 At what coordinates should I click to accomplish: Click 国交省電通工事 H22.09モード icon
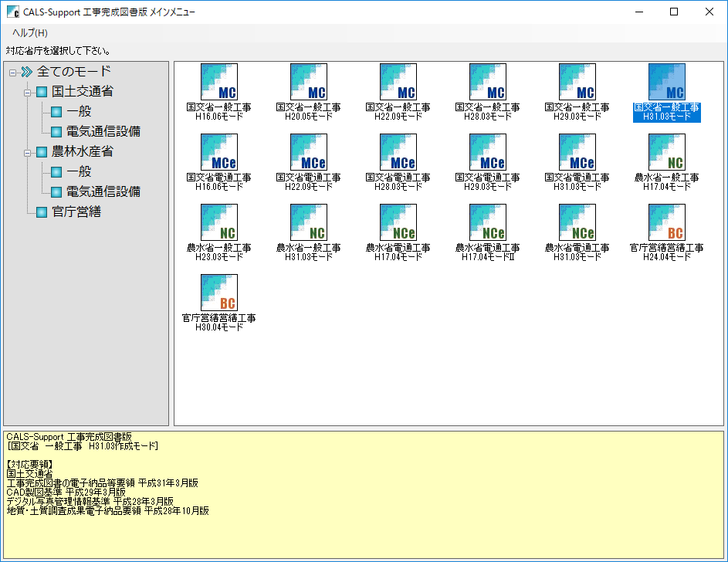[308, 153]
